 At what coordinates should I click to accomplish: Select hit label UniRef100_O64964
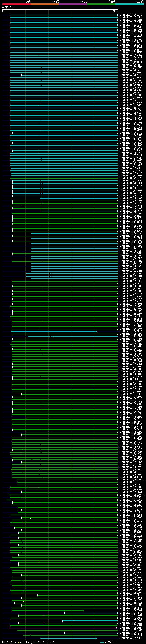[x=131, y=321]
